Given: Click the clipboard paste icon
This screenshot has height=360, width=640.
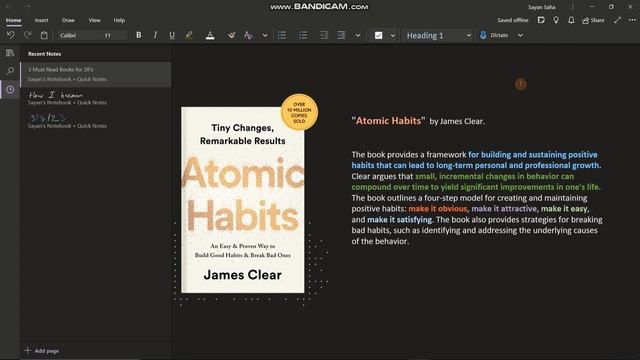Looking at the screenshot, I should (44, 35).
